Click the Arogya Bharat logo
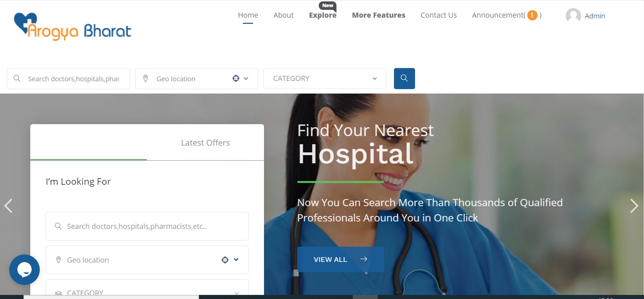This screenshot has height=299, width=644. [x=72, y=27]
